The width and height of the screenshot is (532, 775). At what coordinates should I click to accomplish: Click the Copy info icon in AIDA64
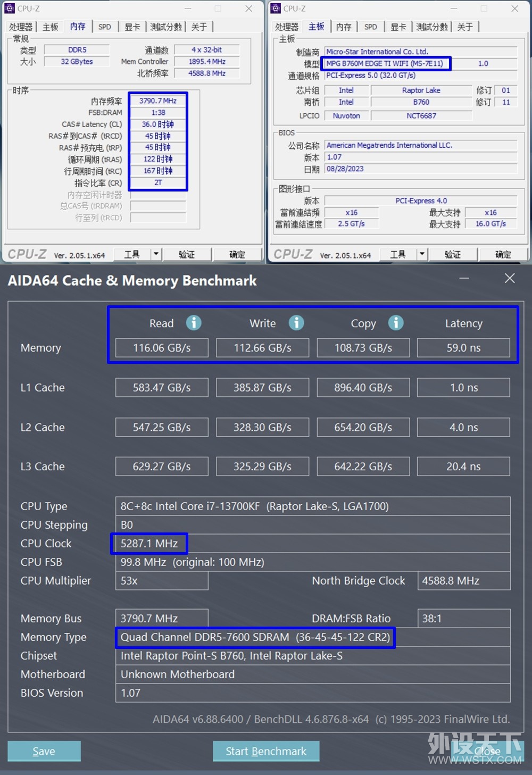[x=396, y=322]
